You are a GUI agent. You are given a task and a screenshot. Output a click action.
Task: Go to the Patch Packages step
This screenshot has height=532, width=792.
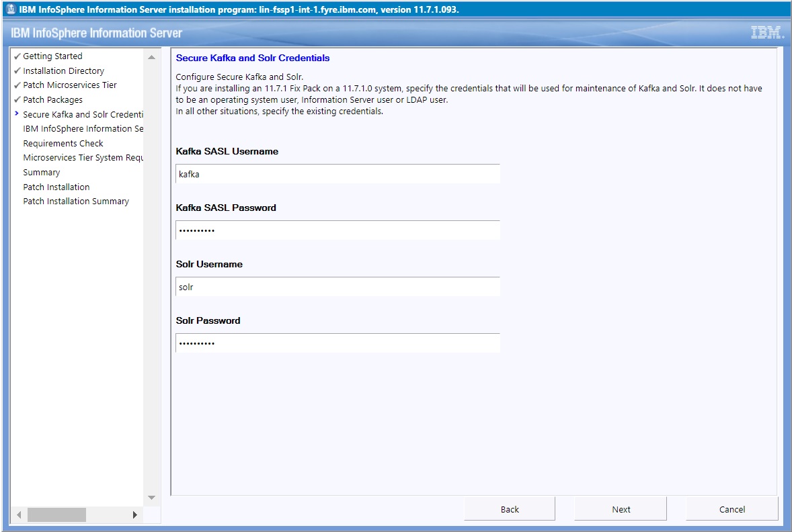(x=52, y=100)
